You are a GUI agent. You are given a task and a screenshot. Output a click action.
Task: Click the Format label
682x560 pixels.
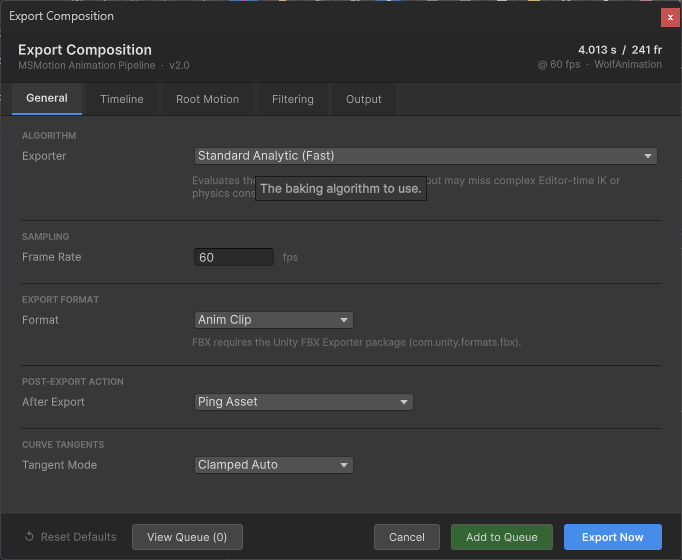[x=40, y=320]
